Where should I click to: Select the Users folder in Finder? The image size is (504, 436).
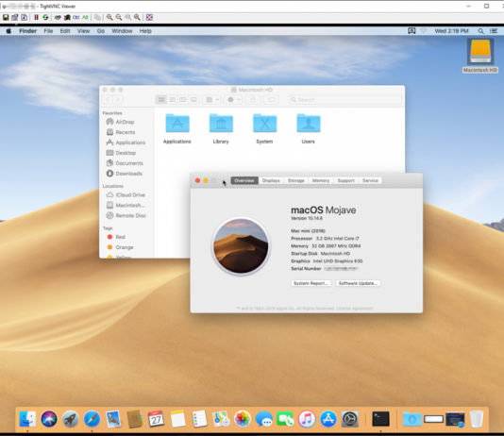tap(309, 129)
